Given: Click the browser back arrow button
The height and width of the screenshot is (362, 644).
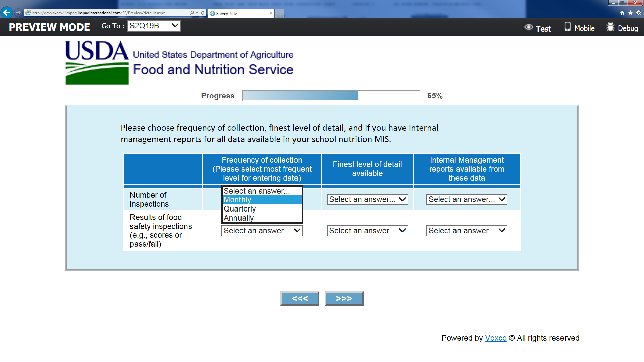Looking at the screenshot, I should (6, 13).
